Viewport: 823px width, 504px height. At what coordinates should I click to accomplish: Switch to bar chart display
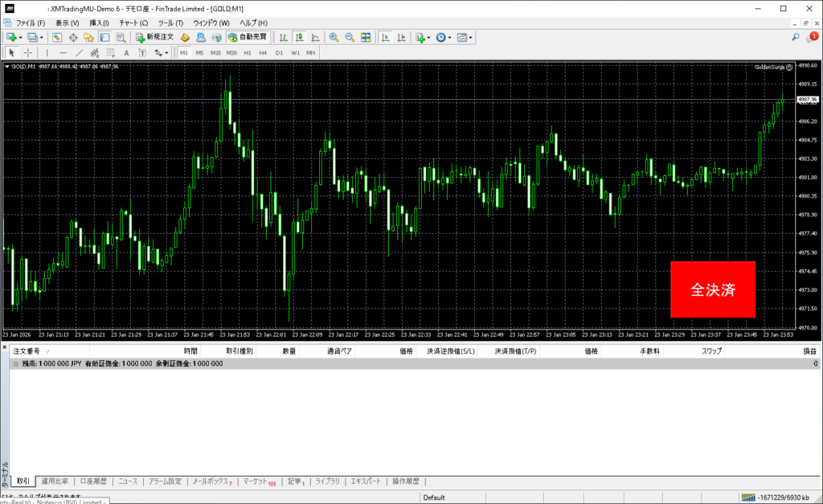pos(283,37)
